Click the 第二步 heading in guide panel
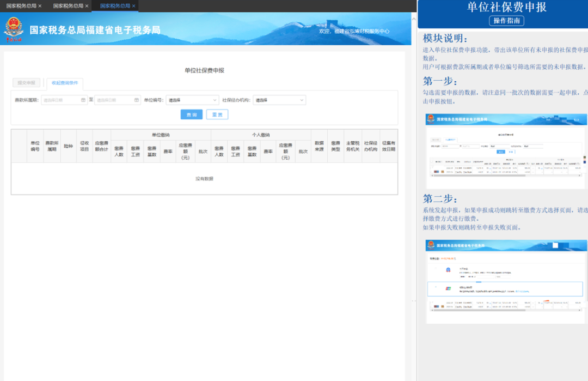Viewport: 588px width, 381px height. 440,198
